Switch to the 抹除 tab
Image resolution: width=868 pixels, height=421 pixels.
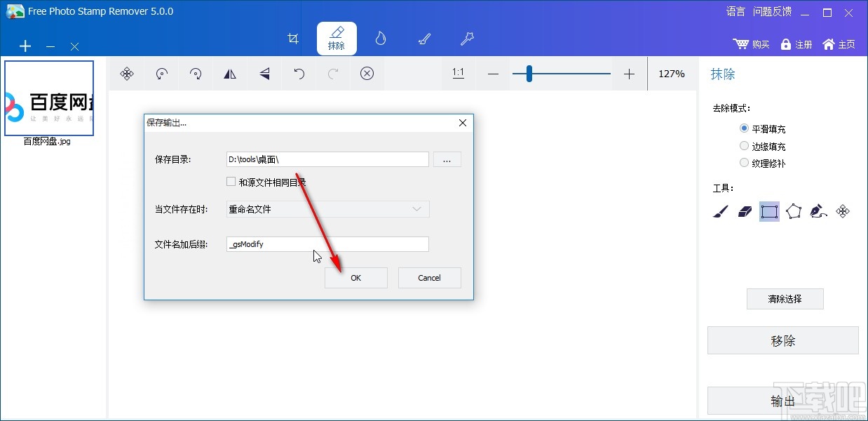(337, 39)
